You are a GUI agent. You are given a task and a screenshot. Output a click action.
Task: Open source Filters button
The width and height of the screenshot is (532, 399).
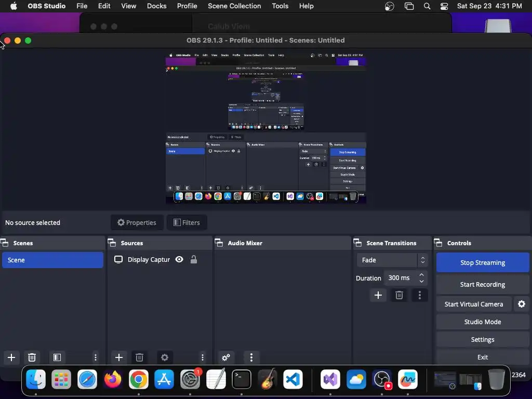tap(187, 222)
